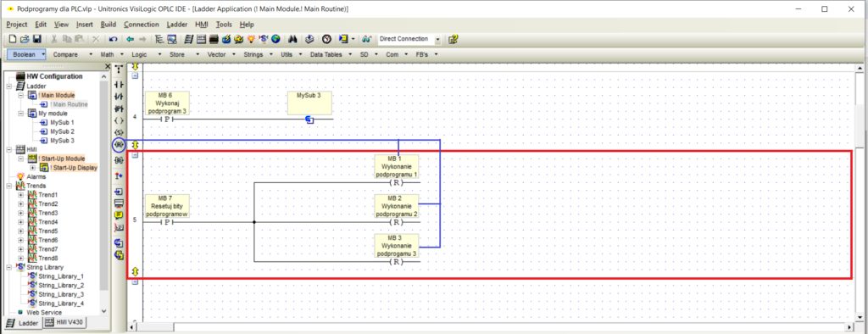Screen dimensions: 868x334
Task: Select the direct contact ladder tool
Action: (x=118, y=85)
